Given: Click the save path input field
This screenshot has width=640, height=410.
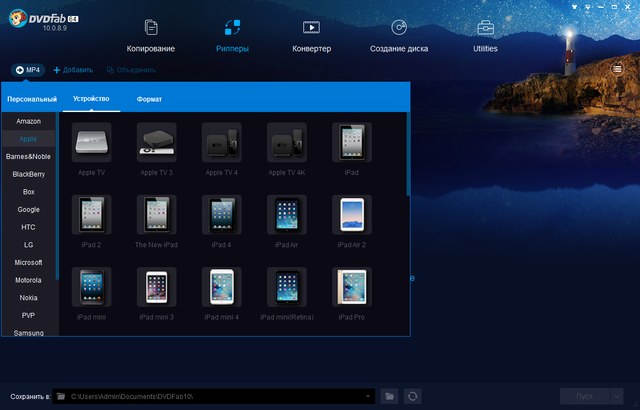Looking at the screenshot, I should click(213, 396).
